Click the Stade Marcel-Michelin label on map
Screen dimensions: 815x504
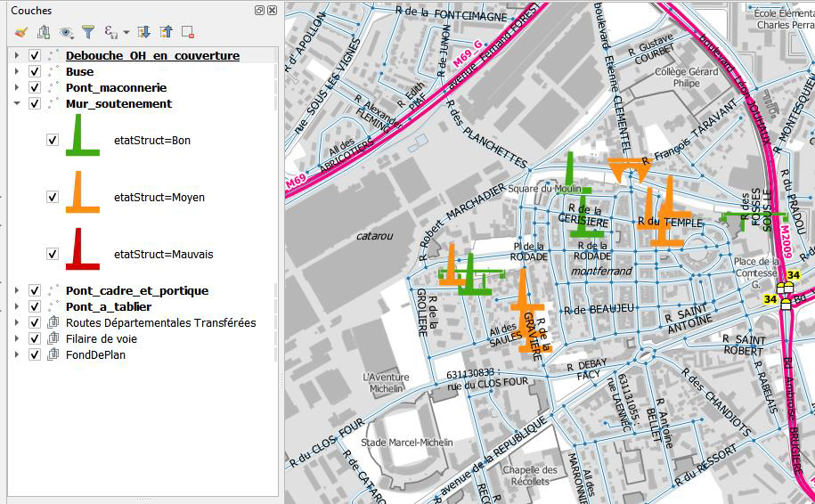click(406, 443)
